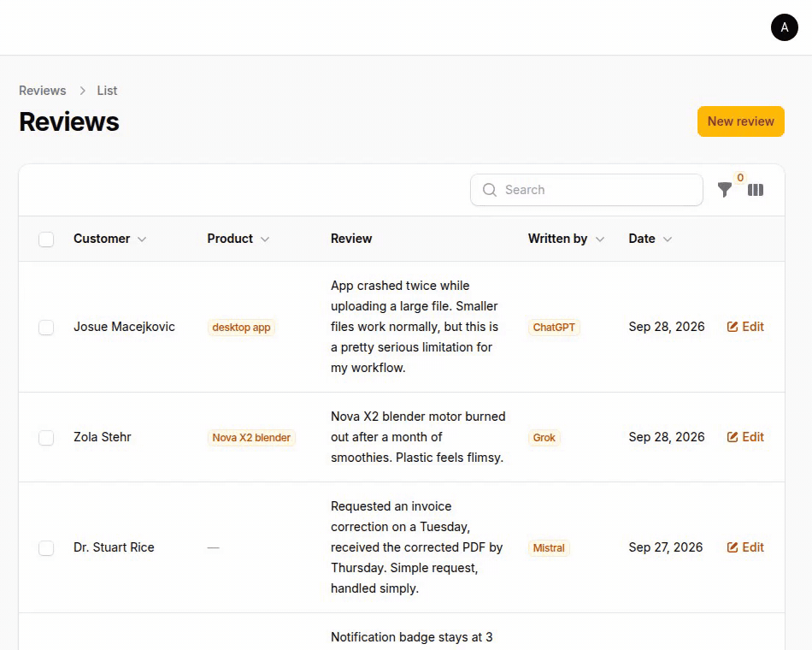Select customer name Zola Stehr
Viewport: 812px width, 650px height.
[103, 437]
